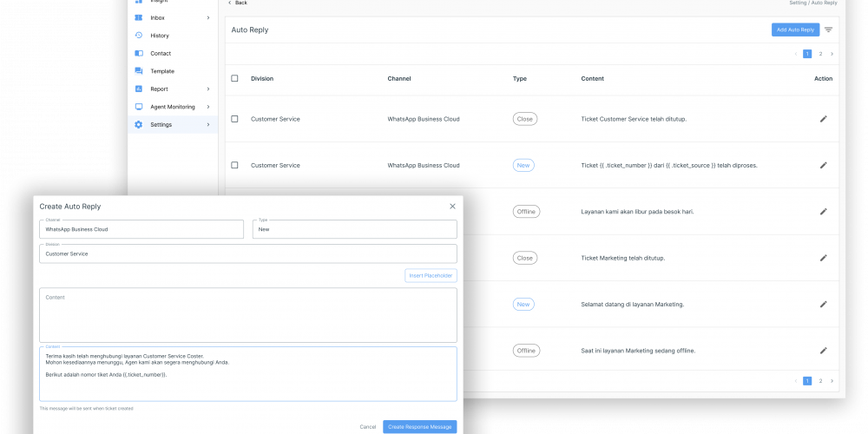Click the Contact icon in sidebar
This screenshot has height=434, width=868.
[x=139, y=54]
